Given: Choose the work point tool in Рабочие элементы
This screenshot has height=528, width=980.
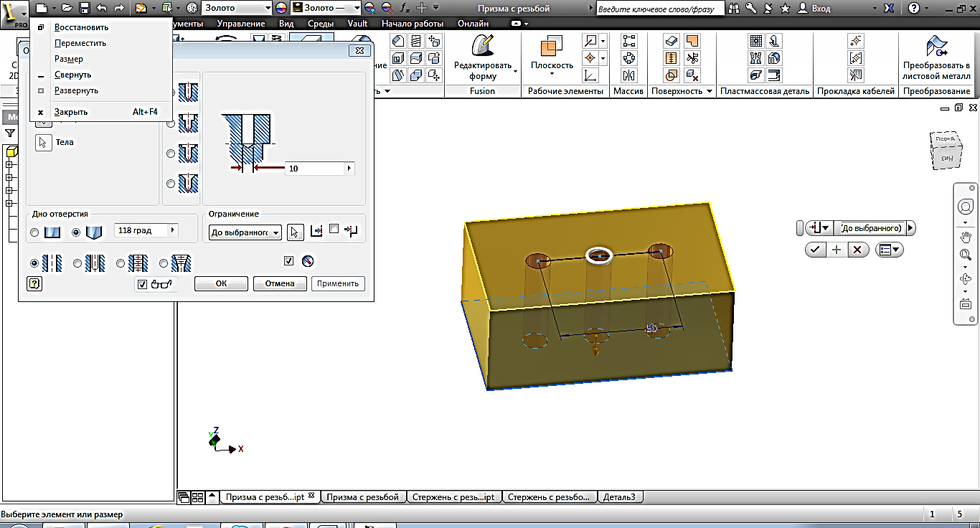Looking at the screenshot, I should pos(590,58).
